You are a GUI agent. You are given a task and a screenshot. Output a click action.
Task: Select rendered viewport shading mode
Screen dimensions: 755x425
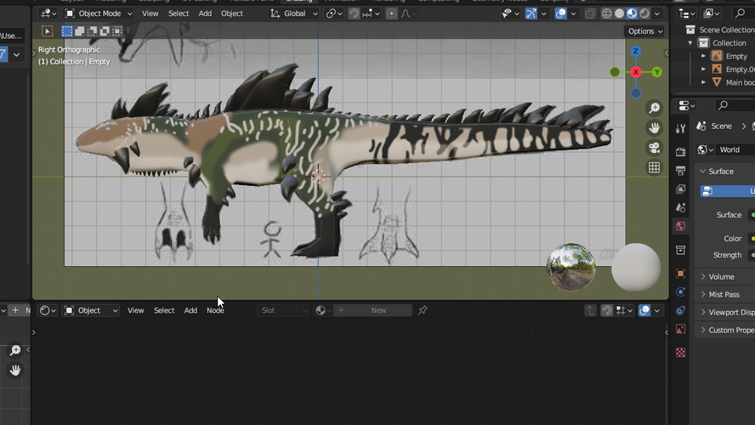645,14
